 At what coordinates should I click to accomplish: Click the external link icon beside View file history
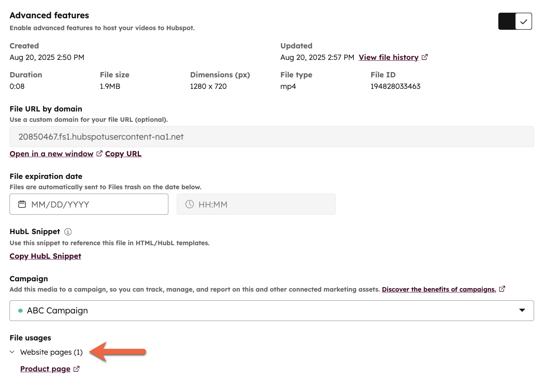[x=425, y=57]
